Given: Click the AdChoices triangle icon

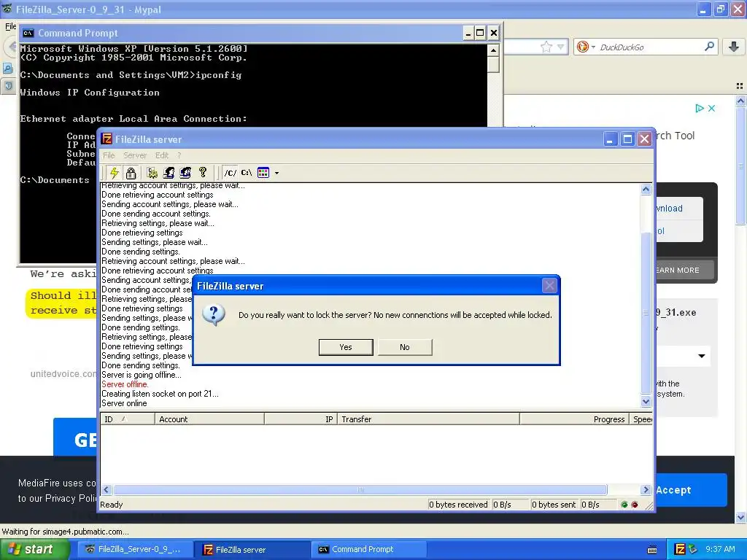Looking at the screenshot, I should [700, 108].
